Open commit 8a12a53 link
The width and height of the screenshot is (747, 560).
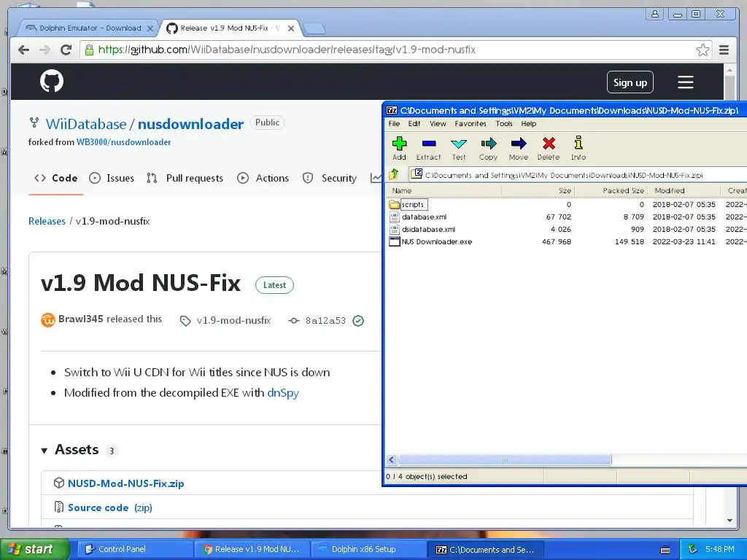point(325,321)
